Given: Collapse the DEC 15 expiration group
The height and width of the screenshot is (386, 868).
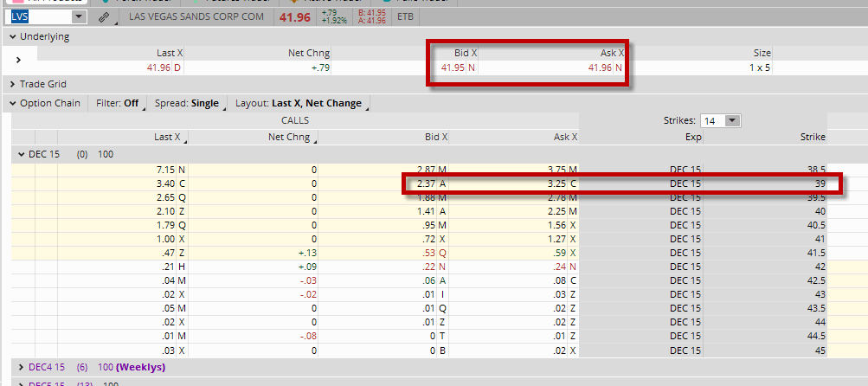Looking at the screenshot, I should 22,155.
